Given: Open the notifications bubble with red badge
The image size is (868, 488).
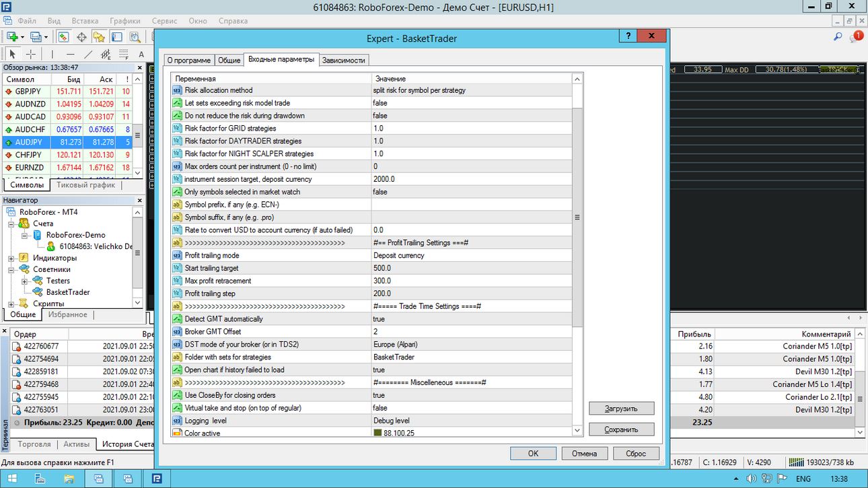Looking at the screenshot, I should (x=857, y=37).
